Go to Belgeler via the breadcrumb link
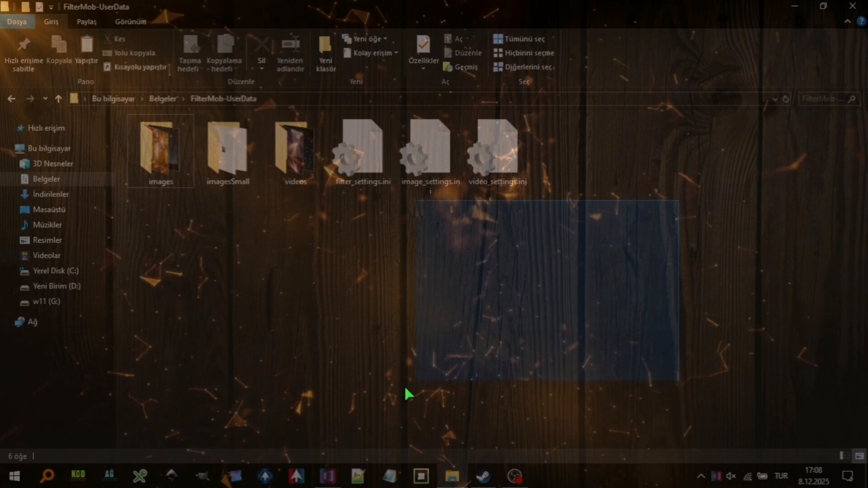This screenshot has width=868, height=488. pyautogui.click(x=163, y=99)
